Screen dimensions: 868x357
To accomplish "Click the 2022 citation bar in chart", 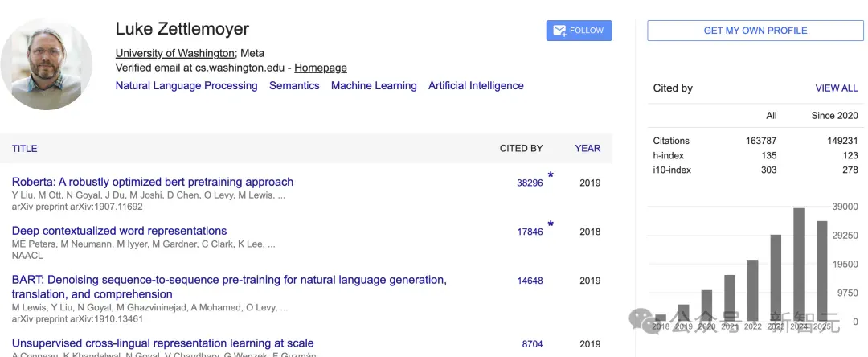I will click(x=753, y=290).
